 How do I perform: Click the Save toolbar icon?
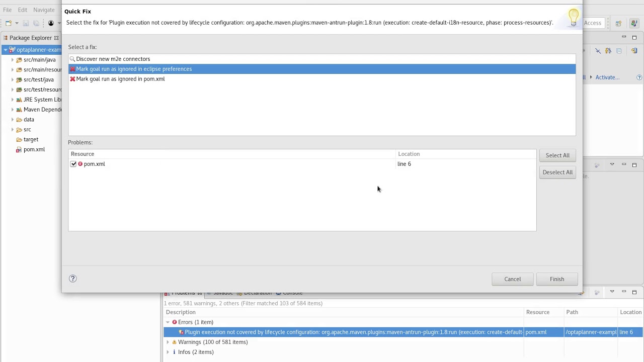point(26,23)
